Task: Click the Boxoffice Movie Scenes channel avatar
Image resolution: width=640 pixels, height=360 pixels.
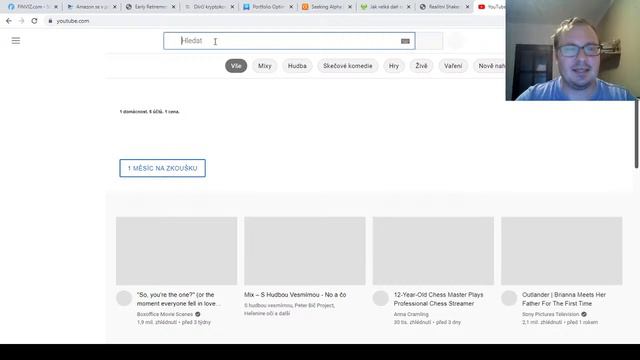Action: pos(124,298)
